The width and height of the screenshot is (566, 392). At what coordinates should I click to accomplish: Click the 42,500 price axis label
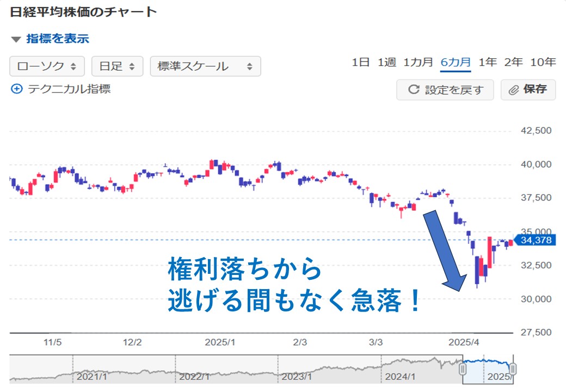tap(536, 130)
